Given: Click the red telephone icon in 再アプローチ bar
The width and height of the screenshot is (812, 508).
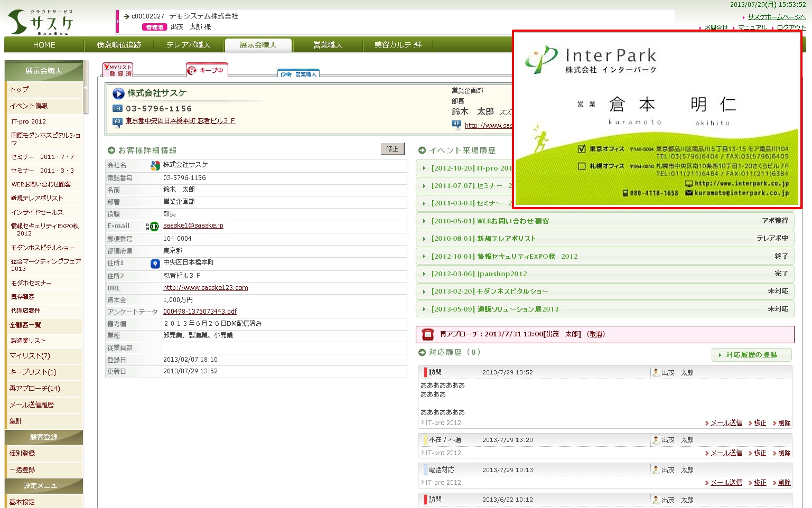Looking at the screenshot, I should coord(428,334).
